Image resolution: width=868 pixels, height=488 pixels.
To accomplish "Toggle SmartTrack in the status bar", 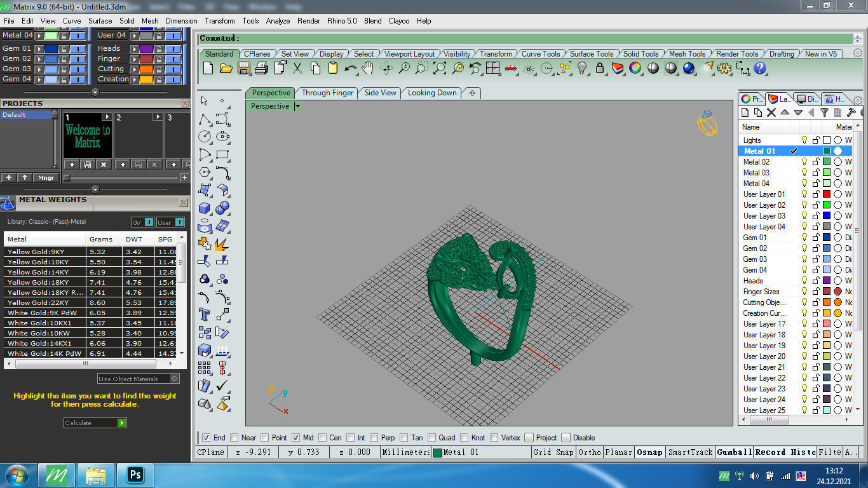I will click(690, 452).
